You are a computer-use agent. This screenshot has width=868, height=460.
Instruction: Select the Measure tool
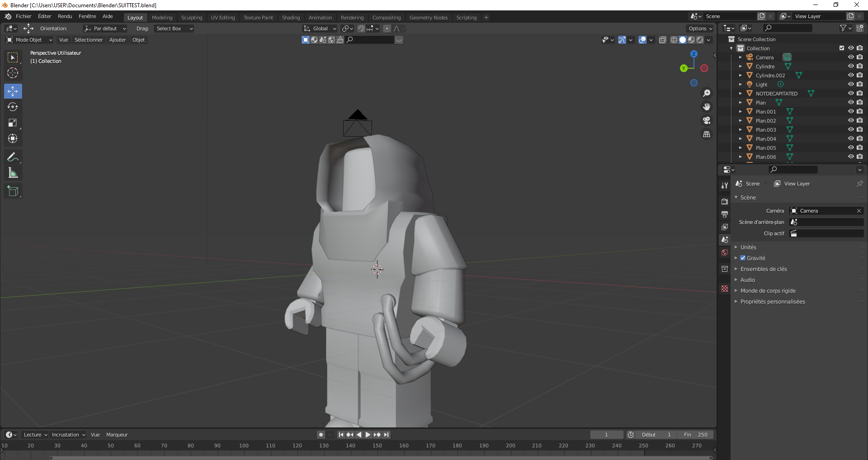tap(13, 173)
